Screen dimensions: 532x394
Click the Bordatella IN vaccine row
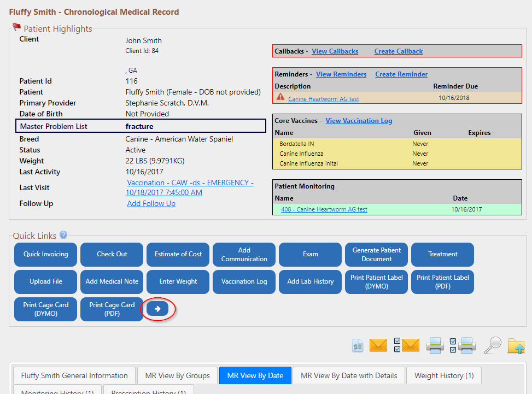pyautogui.click(x=397, y=144)
